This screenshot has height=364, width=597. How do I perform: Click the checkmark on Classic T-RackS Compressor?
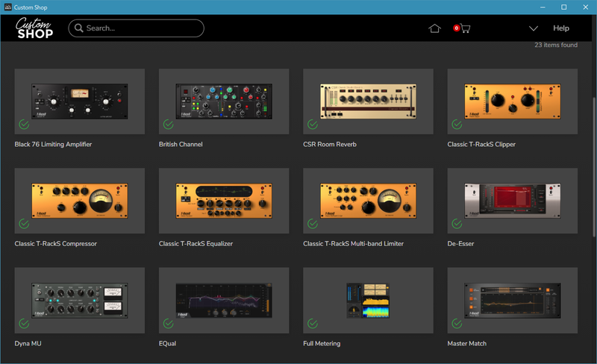click(24, 224)
